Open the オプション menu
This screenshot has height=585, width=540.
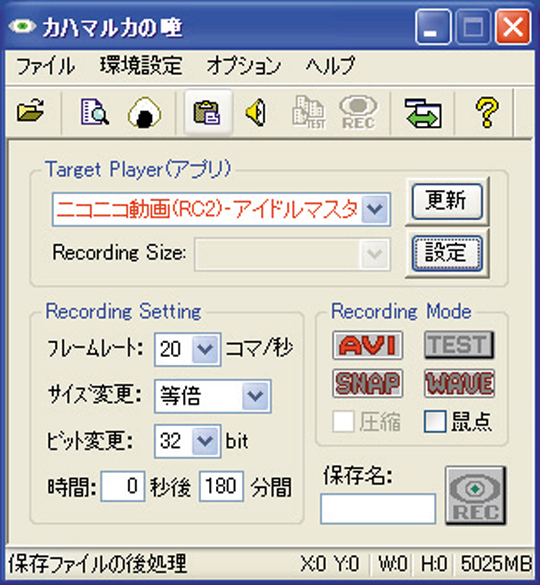[x=243, y=66]
